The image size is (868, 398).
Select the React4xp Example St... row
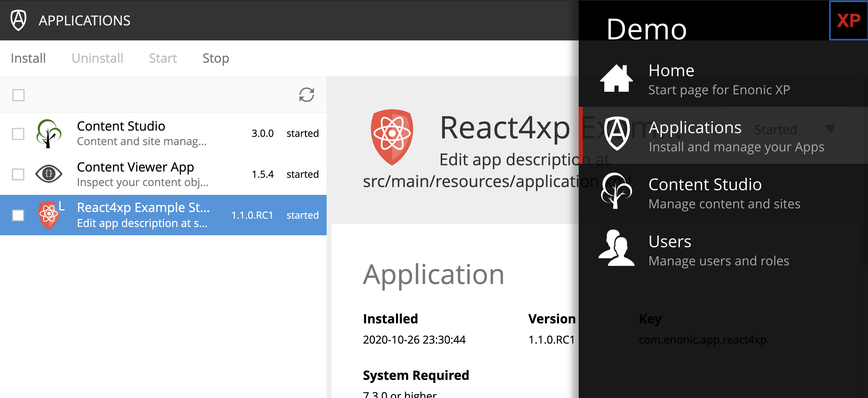(x=163, y=215)
